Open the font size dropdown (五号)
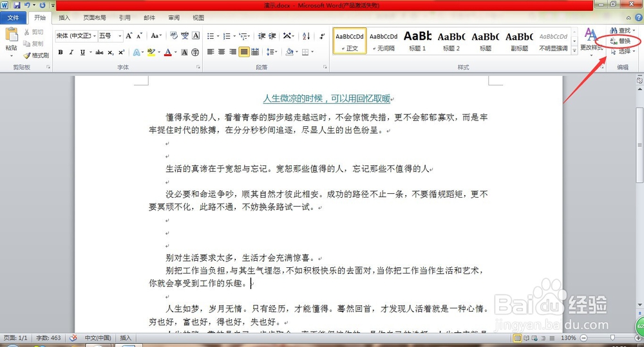Image resolution: width=644 pixels, height=347 pixels. click(120, 35)
